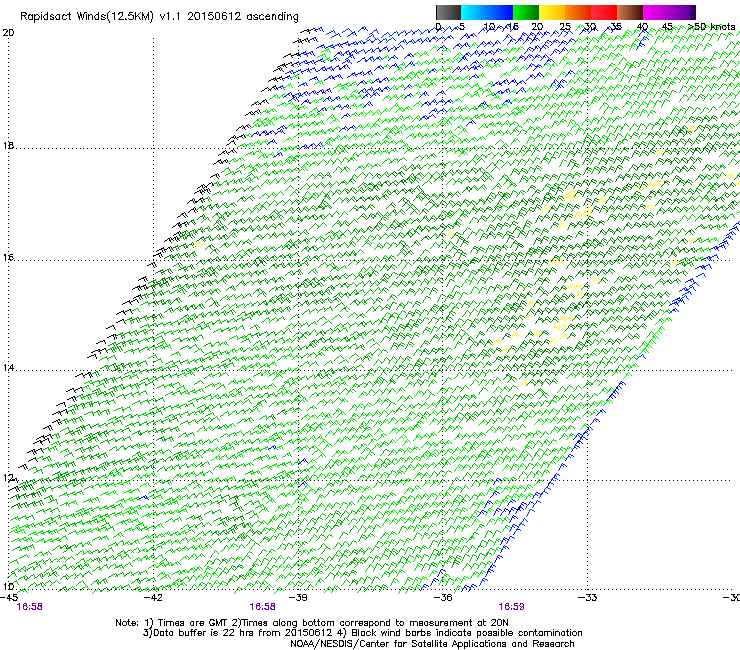Click the "16:58" time label left of longitude -39
This screenshot has width=740, height=650.
point(262,607)
